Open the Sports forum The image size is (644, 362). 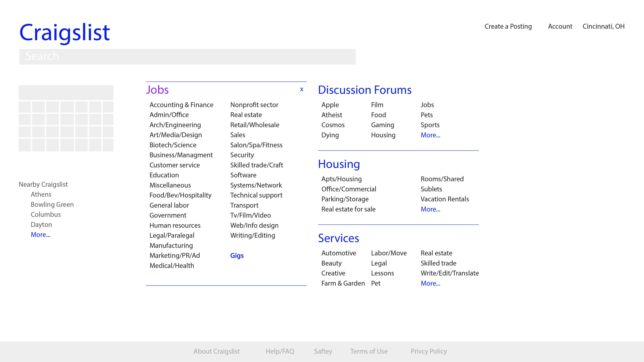[x=430, y=125]
